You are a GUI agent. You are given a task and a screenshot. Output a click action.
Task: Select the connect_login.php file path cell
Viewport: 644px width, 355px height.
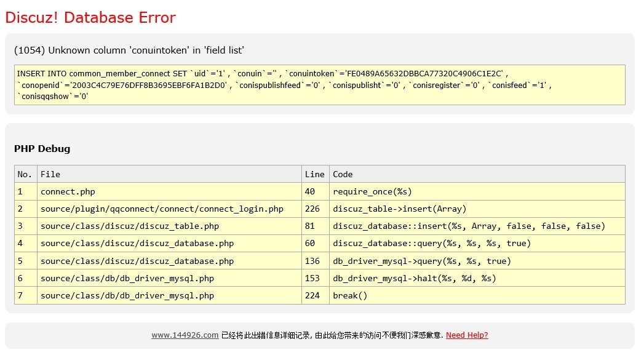pos(162,209)
